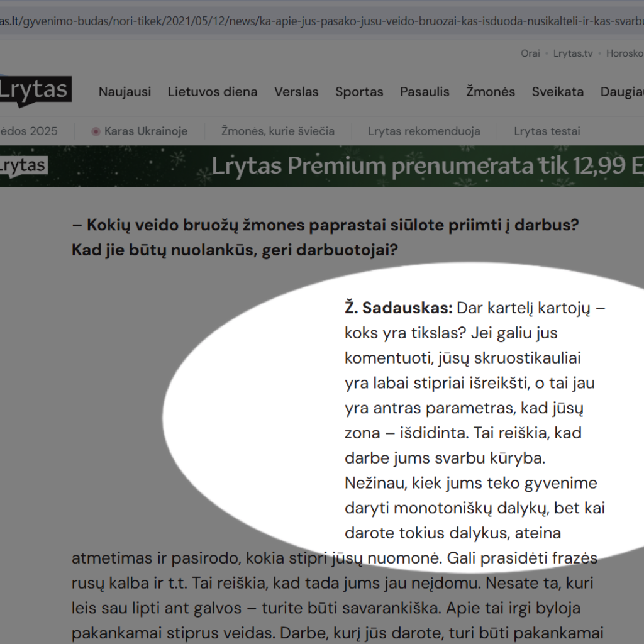Select Sportas in the main navigation

pyautogui.click(x=359, y=92)
